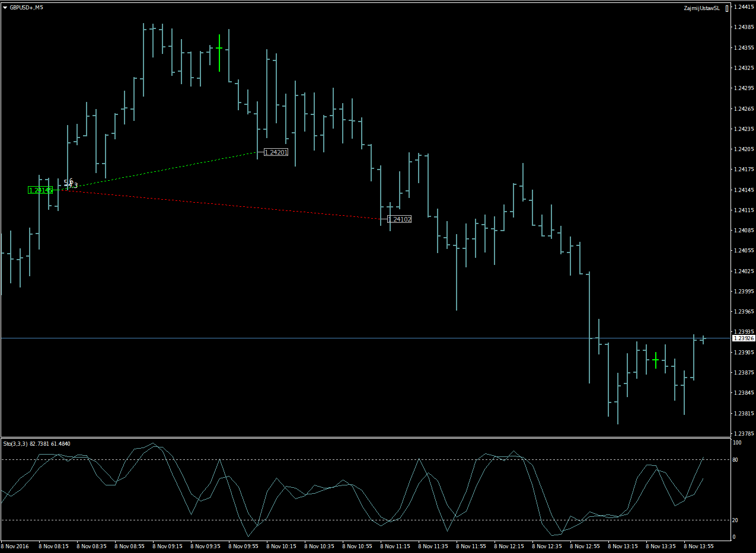Click the 1.24415 price scale label
The image size is (756, 553).
point(744,7)
